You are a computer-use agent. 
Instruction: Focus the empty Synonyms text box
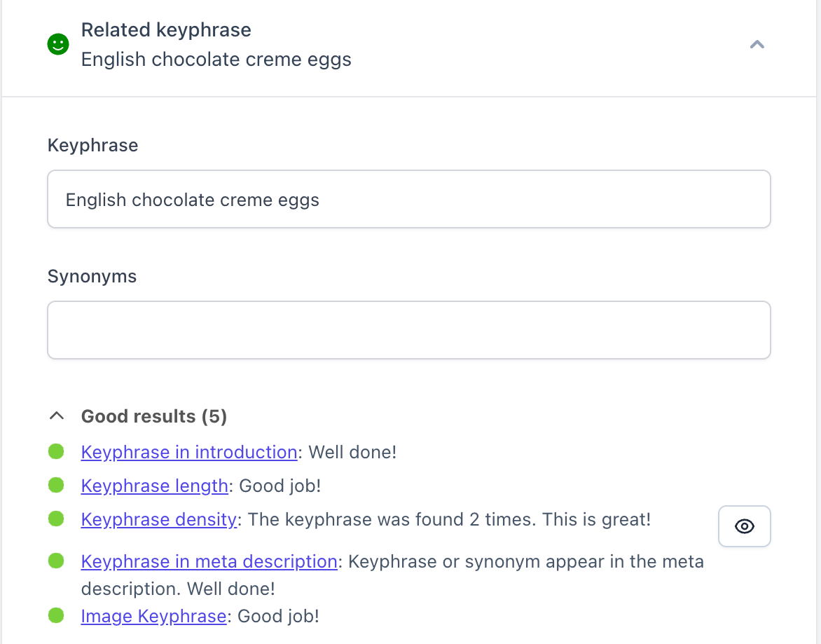(x=408, y=330)
